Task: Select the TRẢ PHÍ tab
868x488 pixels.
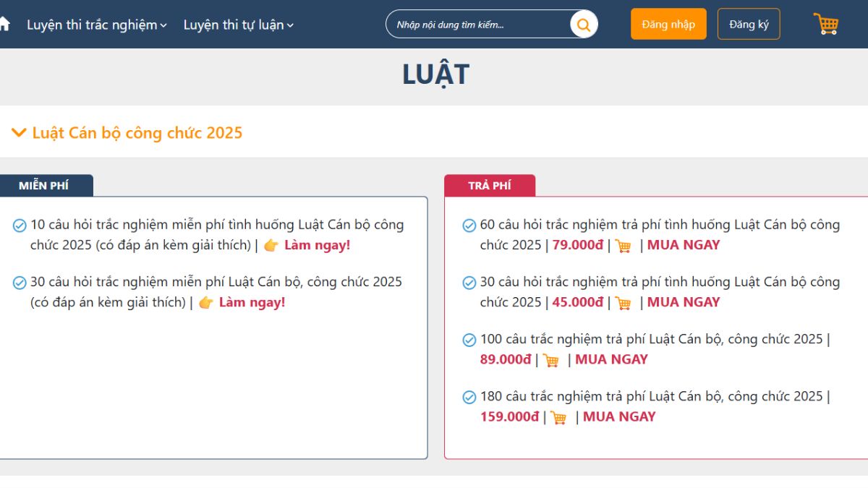Action: (490, 186)
